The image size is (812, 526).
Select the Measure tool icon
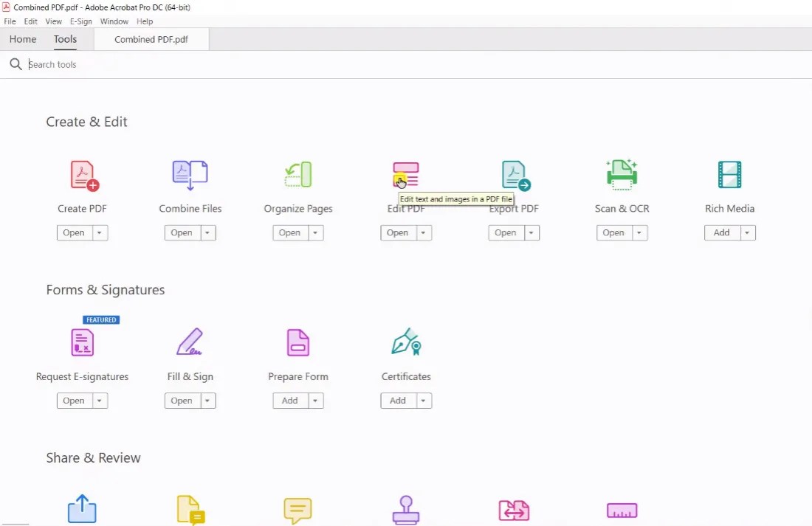pyautogui.click(x=622, y=510)
